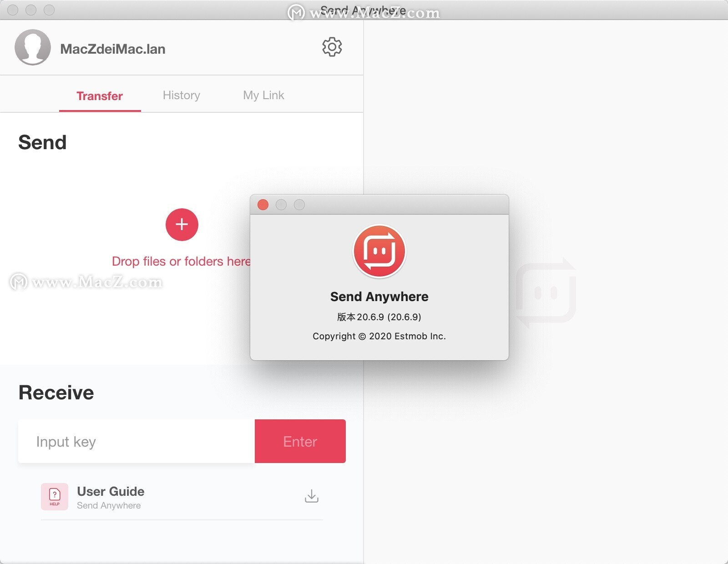The width and height of the screenshot is (728, 564).
Task: Click the Receive heading
Action: click(x=56, y=393)
